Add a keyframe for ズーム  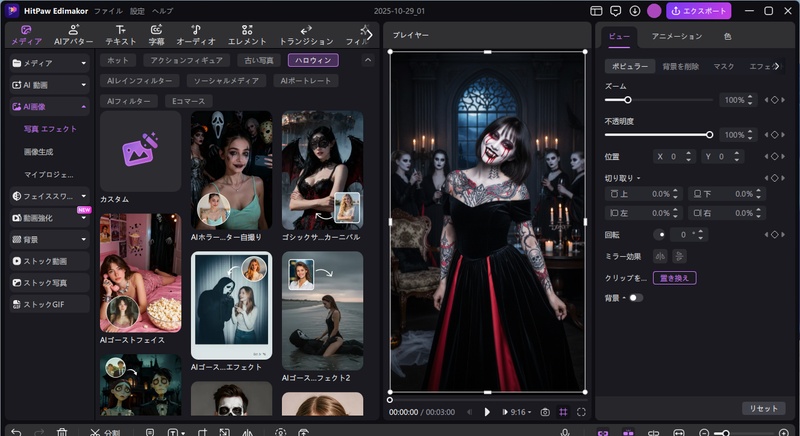774,100
